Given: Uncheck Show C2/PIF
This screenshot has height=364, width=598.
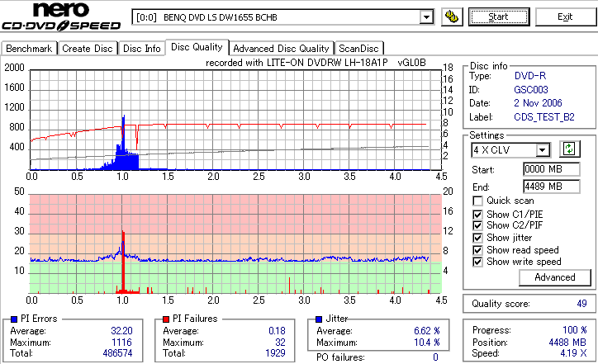Looking at the screenshot, I should [477, 225].
